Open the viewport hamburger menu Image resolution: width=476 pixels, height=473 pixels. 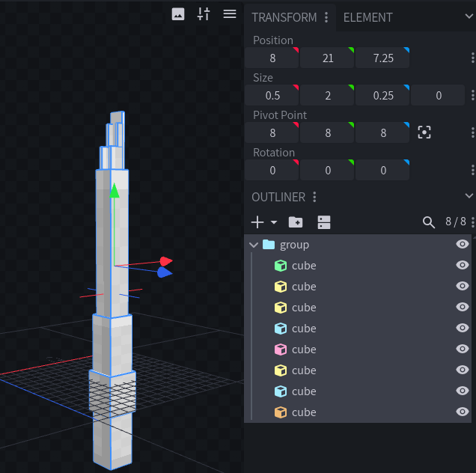tap(230, 14)
